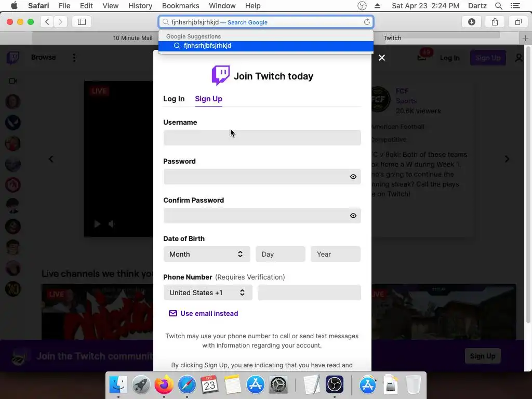This screenshot has width=532, height=399.
Task: Click the camera icon in Twitch sidebar
Action: 13,81
